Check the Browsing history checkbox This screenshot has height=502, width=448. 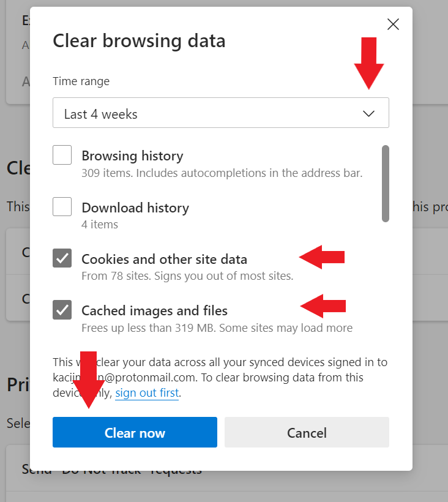pyautogui.click(x=62, y=155)
